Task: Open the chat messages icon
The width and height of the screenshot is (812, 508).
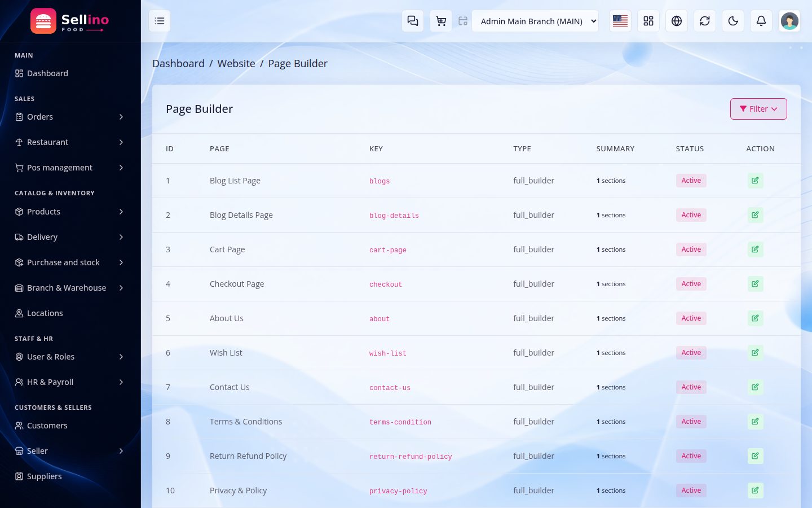Action: point(413,21)
